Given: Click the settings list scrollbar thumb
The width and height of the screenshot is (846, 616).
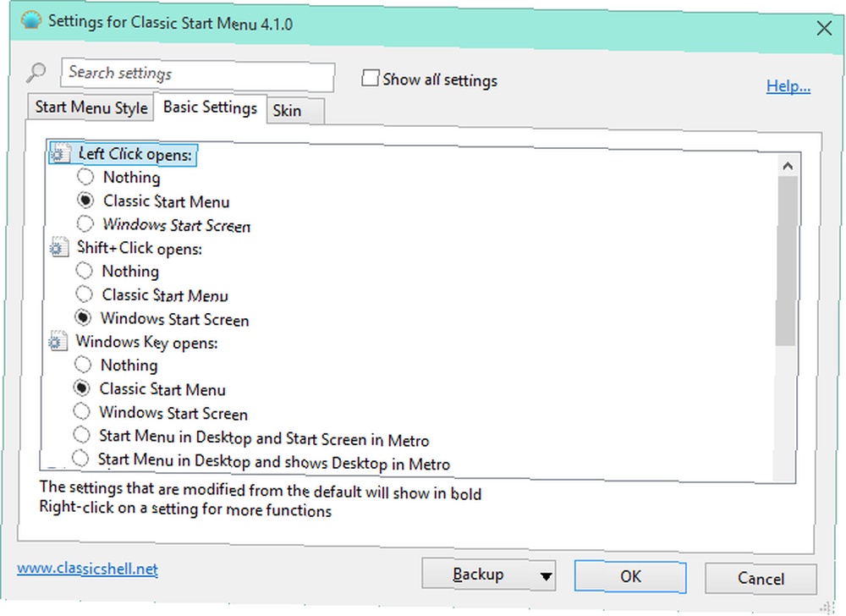Looking at the screenshot, I should 787,261.
